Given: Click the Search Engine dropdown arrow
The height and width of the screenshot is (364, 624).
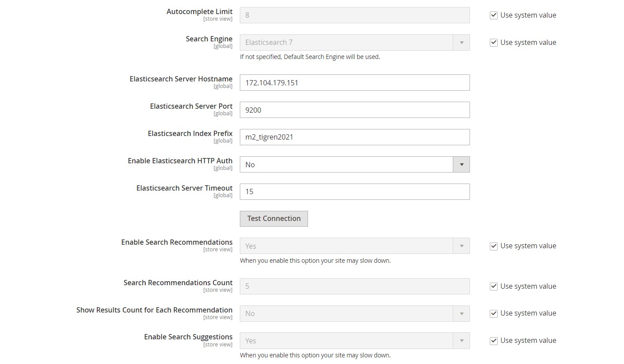Looking at the screenshot, I should click(x=461, y=43).
